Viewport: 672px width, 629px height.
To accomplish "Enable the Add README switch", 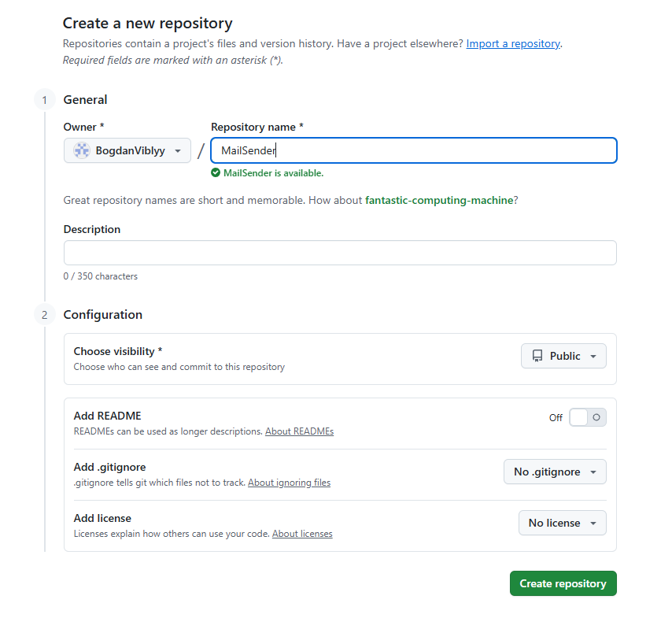I will coord(588,417).
